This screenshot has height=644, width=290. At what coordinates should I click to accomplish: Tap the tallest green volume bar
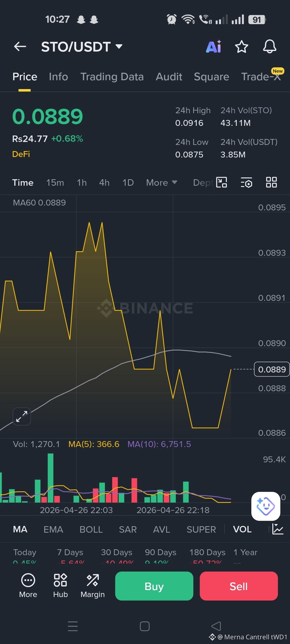pos(50,478)
